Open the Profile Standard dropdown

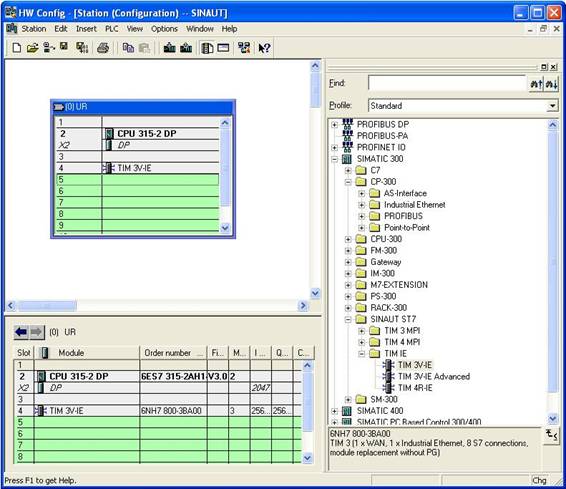(x=552, y=106)
